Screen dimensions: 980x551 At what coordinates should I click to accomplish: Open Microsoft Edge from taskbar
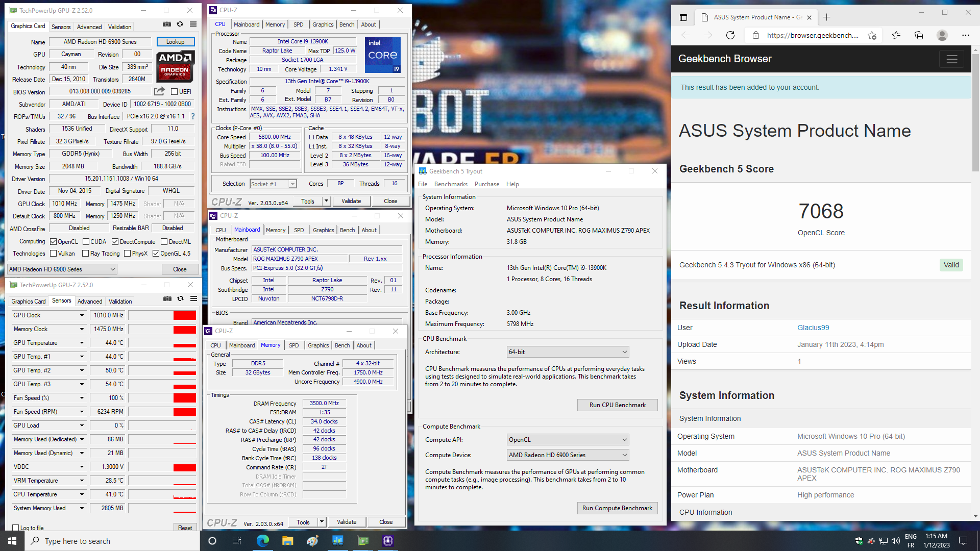point(262,541)
